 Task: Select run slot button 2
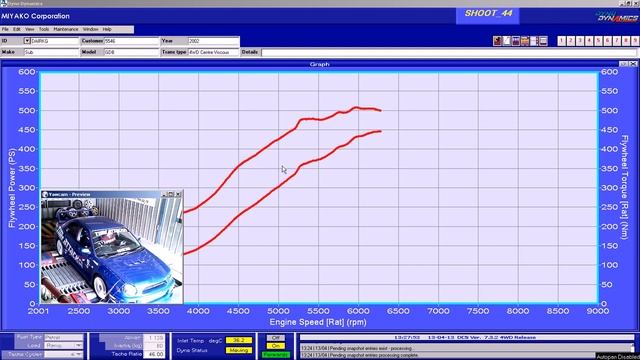click(571, 41)
